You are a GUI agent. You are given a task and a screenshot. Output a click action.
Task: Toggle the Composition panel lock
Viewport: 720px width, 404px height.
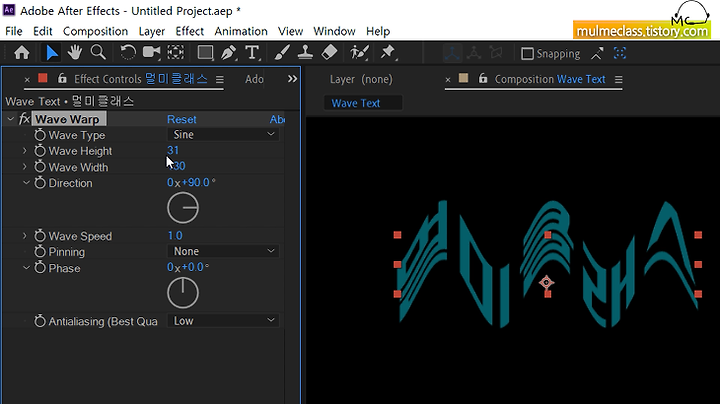(x=483, y=79)
